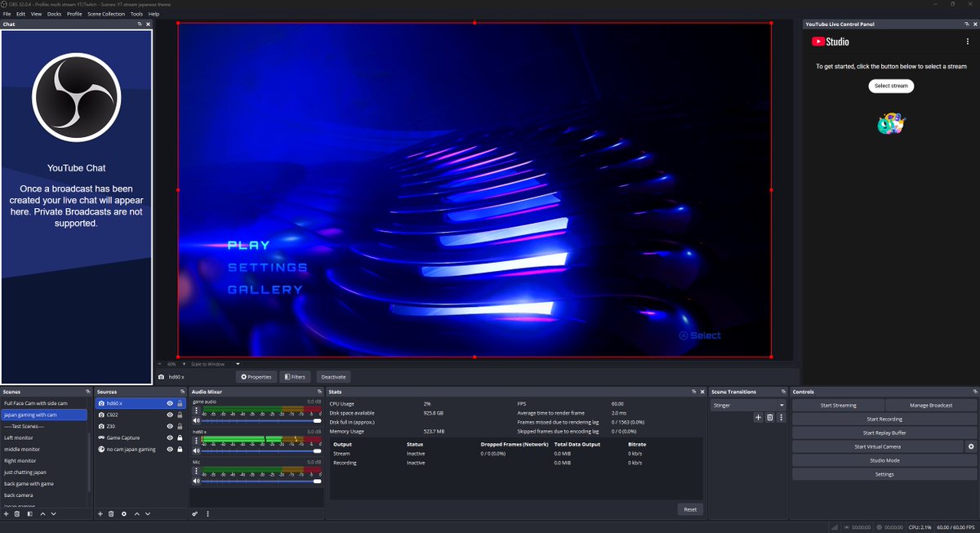980x533 pixels.
Task: Open Filters for hd60 x source
Action: pyautogui.click(x=295, y=377)
